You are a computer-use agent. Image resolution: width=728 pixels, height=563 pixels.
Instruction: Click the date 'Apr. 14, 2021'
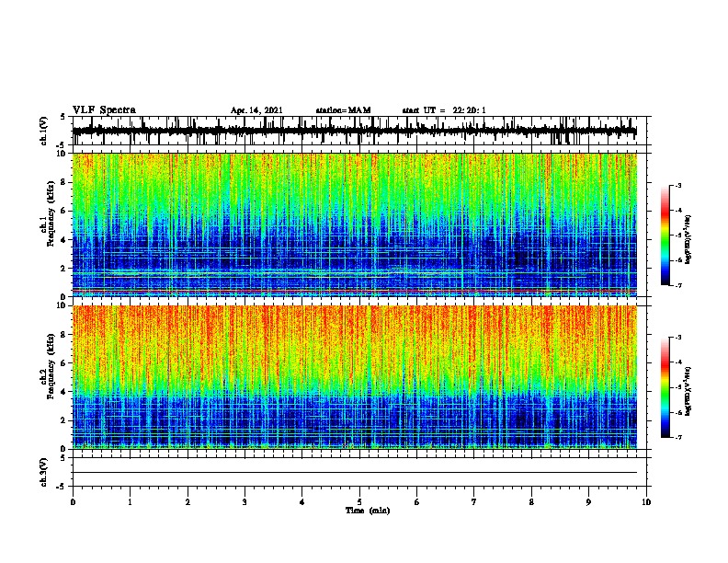click(x=256, y=110)
